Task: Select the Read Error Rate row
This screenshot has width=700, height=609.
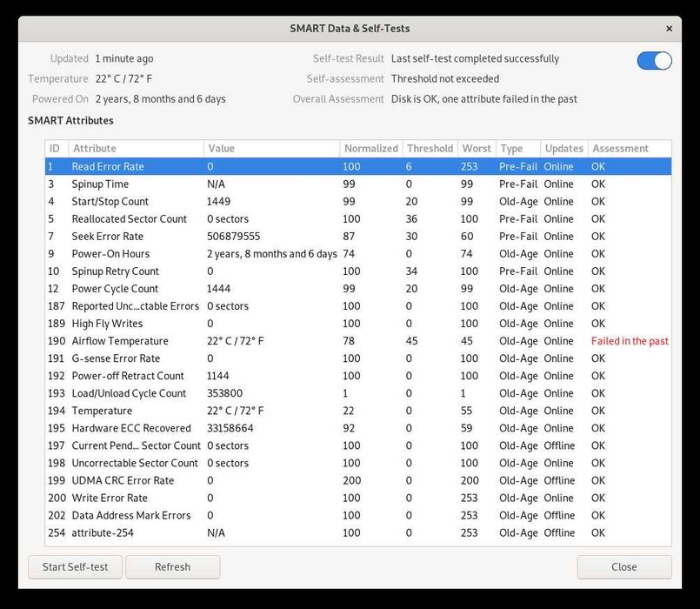Action: pyautogui.click(x=358, y=166)
